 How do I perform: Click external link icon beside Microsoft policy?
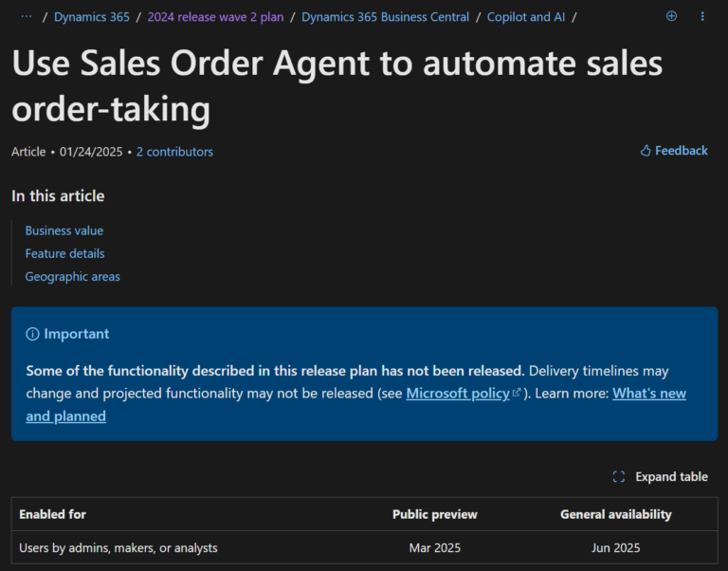(x=517, y=393)
